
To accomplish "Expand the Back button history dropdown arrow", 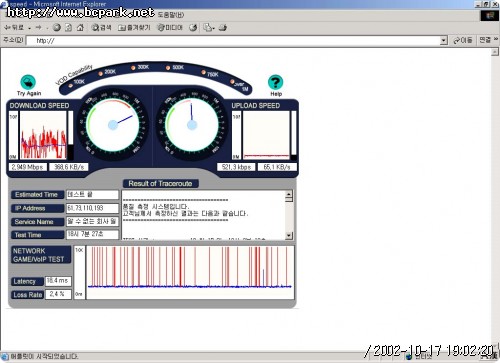I will (30, 28).
